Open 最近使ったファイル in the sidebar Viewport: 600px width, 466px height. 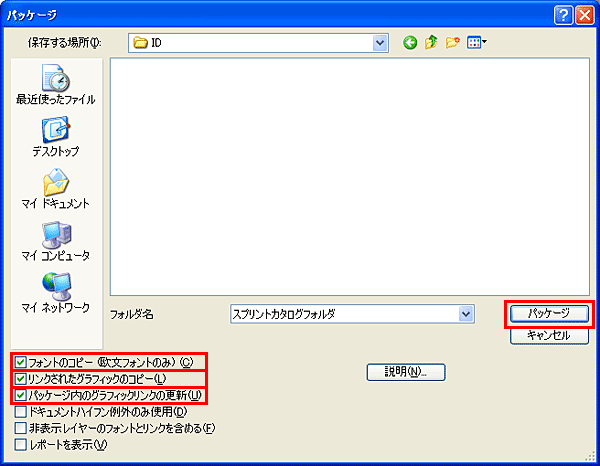pyautogui.click(x=56, y=85)
